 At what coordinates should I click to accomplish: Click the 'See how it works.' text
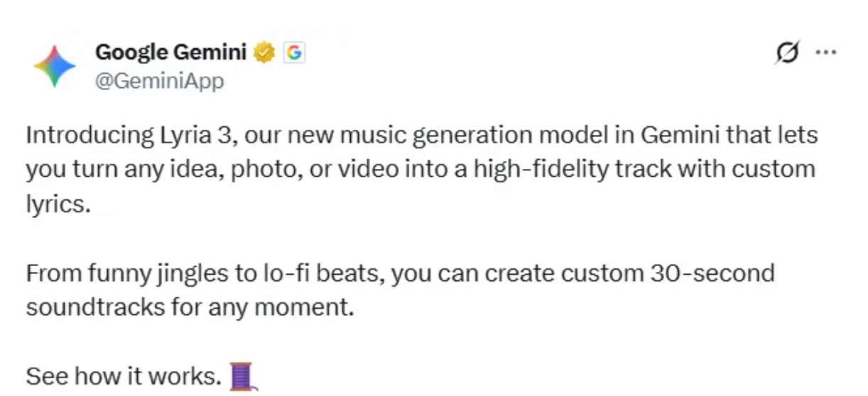click(124, 376)
